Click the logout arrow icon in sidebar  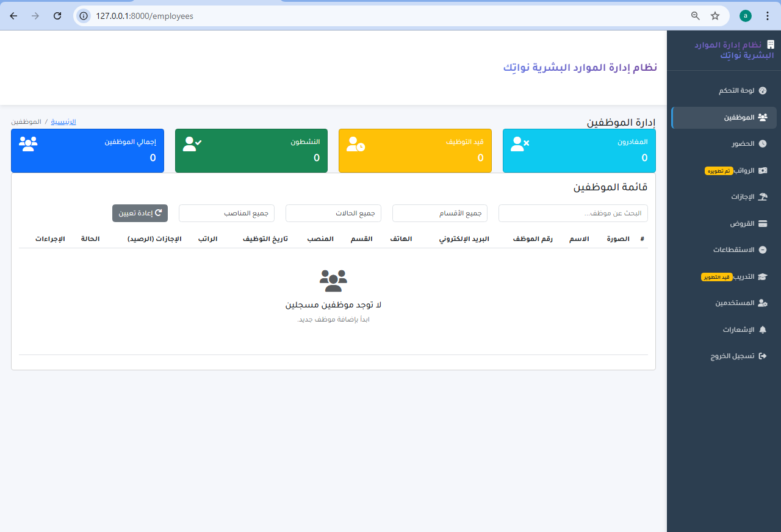click(762, 356)
